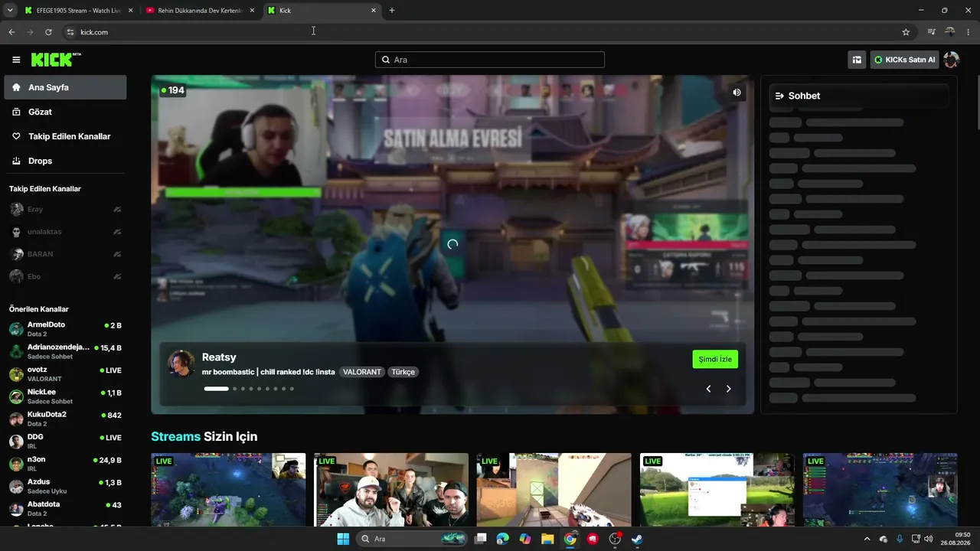The width and height of the screenshot is (980, 551).
Task: Go to previous featured stream
Action: [x=708, y=389]
